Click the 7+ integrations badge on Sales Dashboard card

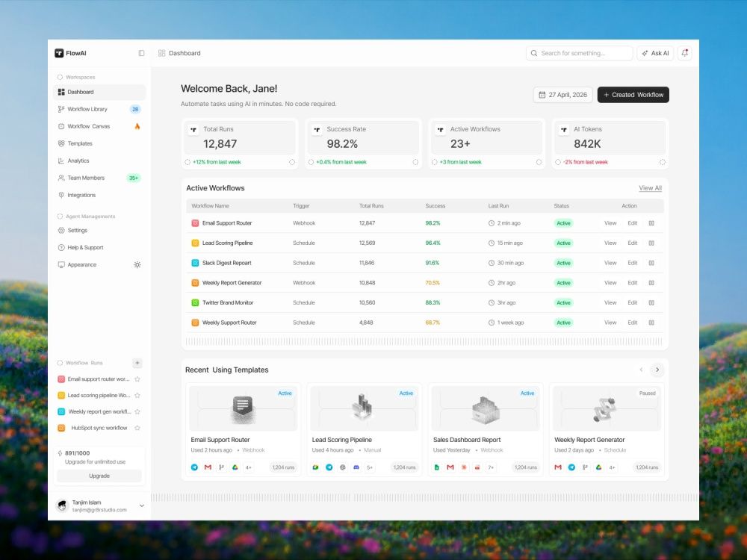point(491,467)
